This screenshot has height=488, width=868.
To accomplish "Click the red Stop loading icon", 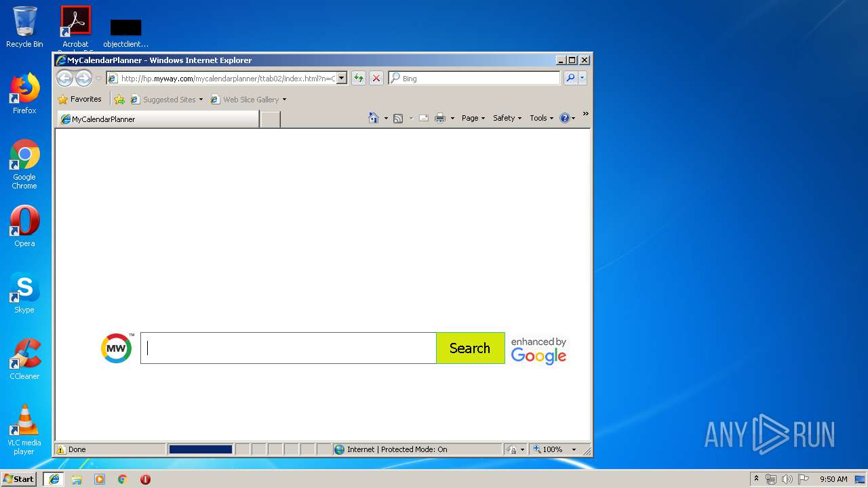I will (x=376, y=79).
